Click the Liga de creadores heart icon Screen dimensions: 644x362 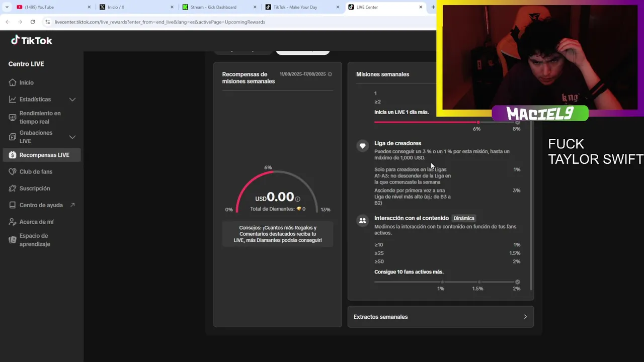[x=362, y=146]
